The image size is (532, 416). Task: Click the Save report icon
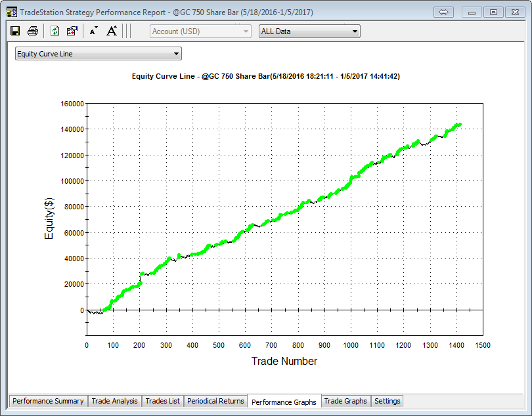point(15,31)
